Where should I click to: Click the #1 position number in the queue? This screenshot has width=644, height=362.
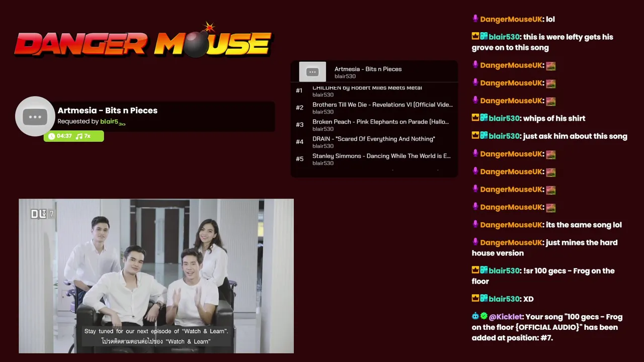pos(299,91)
